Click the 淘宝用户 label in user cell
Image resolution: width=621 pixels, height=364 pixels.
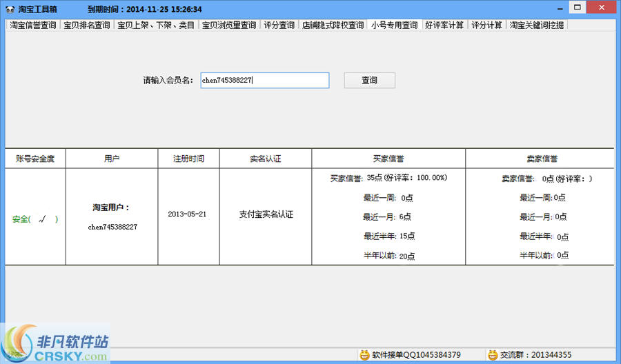(111, 208)
